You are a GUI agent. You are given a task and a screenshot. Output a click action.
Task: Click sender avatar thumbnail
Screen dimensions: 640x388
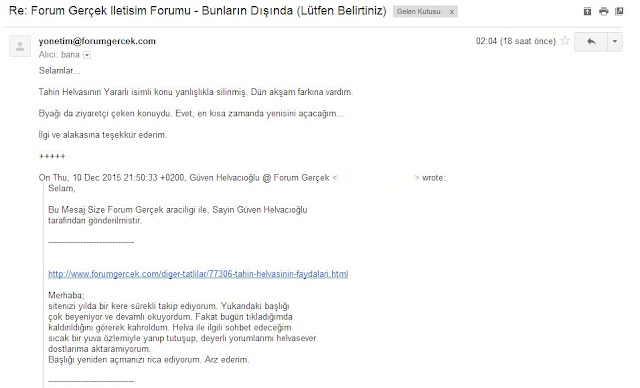click(20, 46)
